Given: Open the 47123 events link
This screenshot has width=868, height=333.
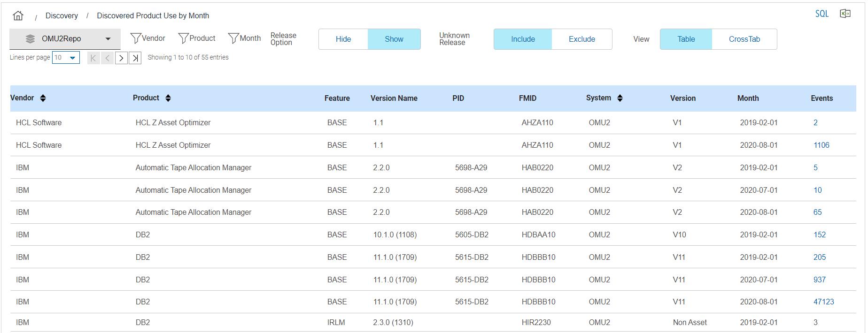Looking at the screenshot, I should pyautogui.click(x=823, y=302).
